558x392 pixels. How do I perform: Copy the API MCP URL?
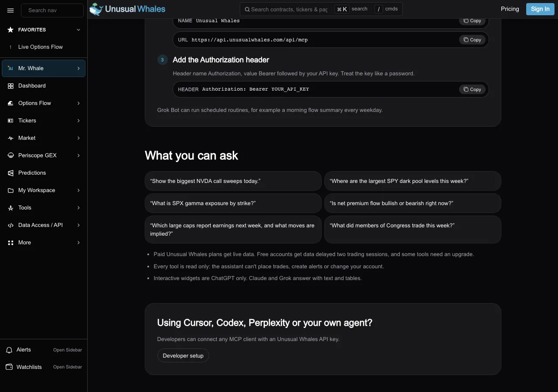[472, 40]
